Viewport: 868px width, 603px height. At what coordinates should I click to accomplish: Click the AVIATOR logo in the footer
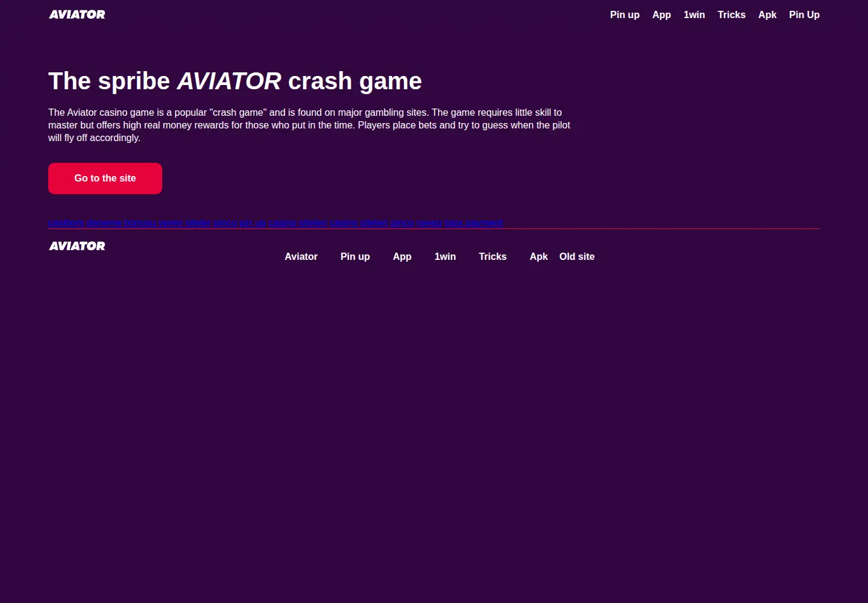click(77, 246)
